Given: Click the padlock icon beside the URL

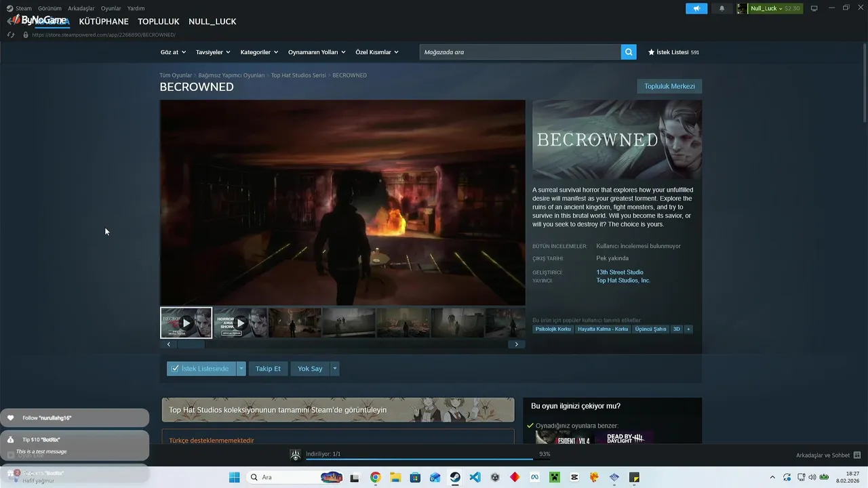Looking at the screenshot, I should click(x=26, y=35).
